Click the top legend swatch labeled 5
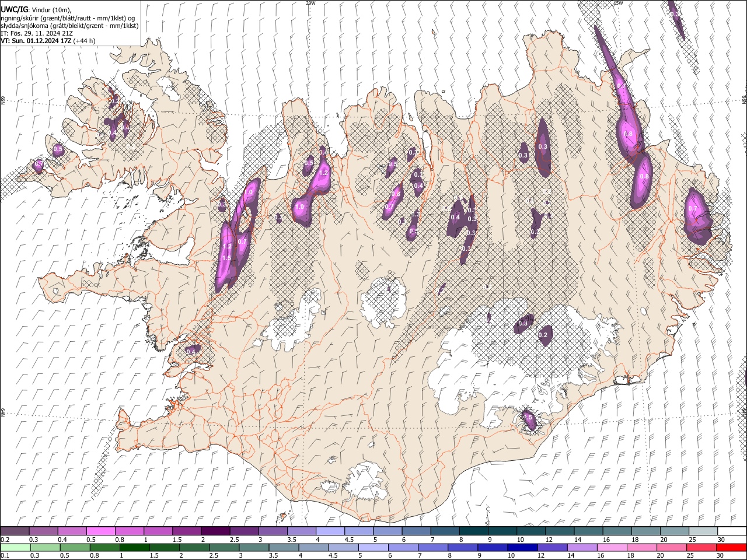747x560 pixels. coord(387,531)
